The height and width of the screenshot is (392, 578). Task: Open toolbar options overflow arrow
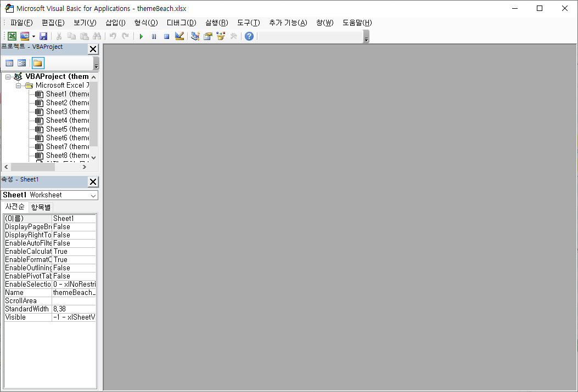[366, 37]
